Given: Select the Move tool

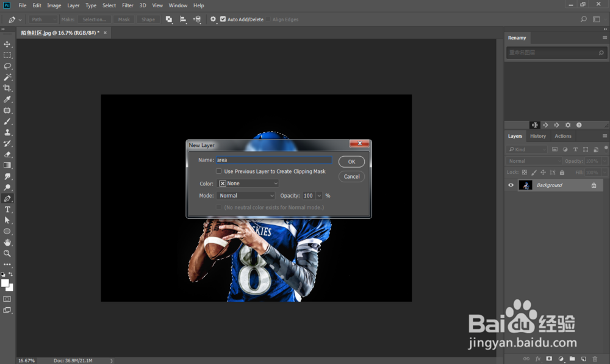Looking at the screenshot, I should [7, 45].
